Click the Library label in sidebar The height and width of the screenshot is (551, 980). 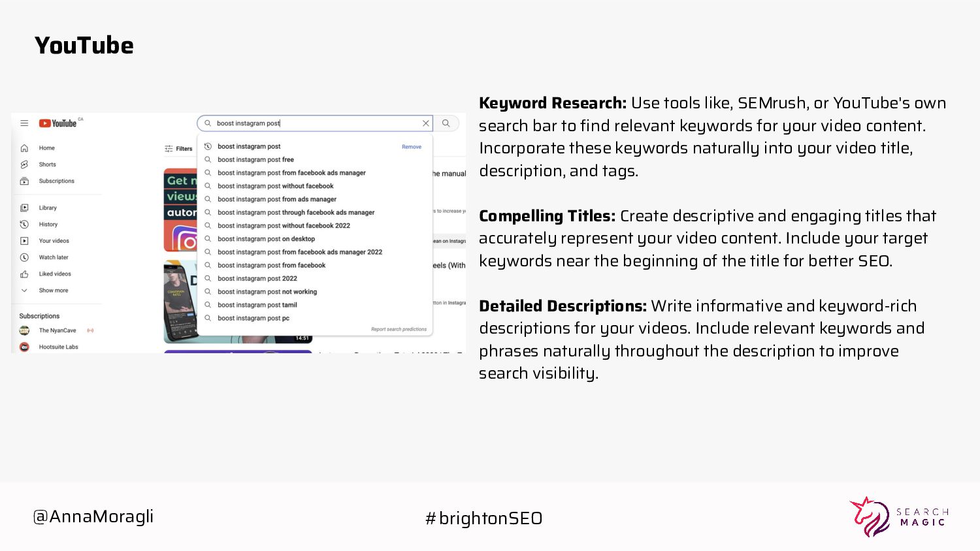pyautogui.click(x=48, y=208)
